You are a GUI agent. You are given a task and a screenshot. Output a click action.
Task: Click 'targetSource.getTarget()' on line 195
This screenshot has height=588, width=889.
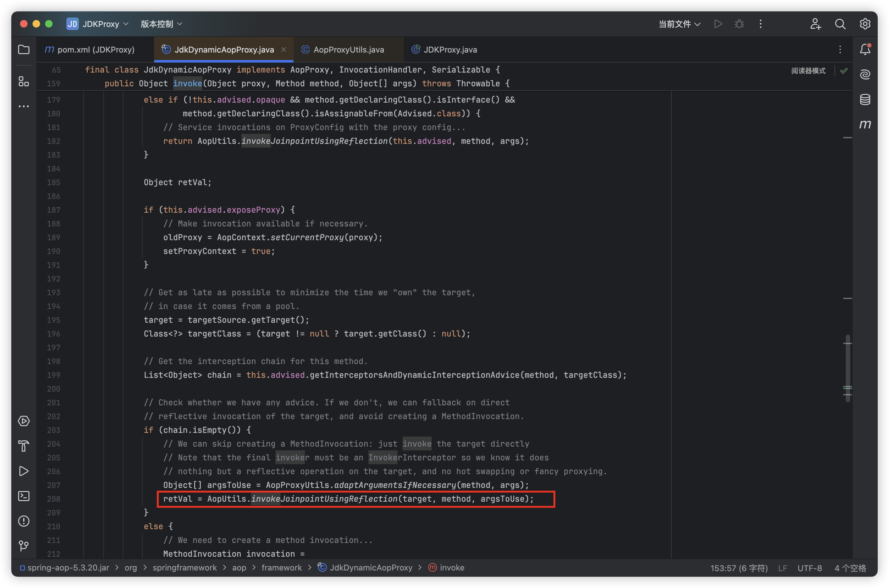click(x=246, y=320)
